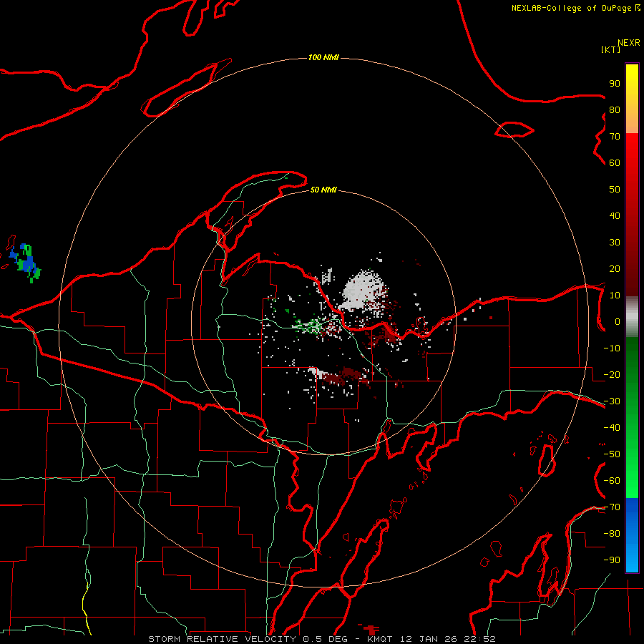The width and height of the screenshot is (644, 644).
Task: Click the '0' value on velocity scale
Action: (x=618, y=321)
